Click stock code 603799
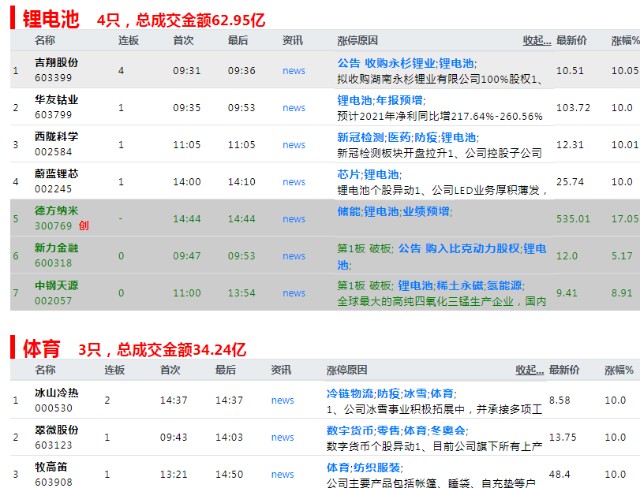640x488 pixels. click(53, 115)
